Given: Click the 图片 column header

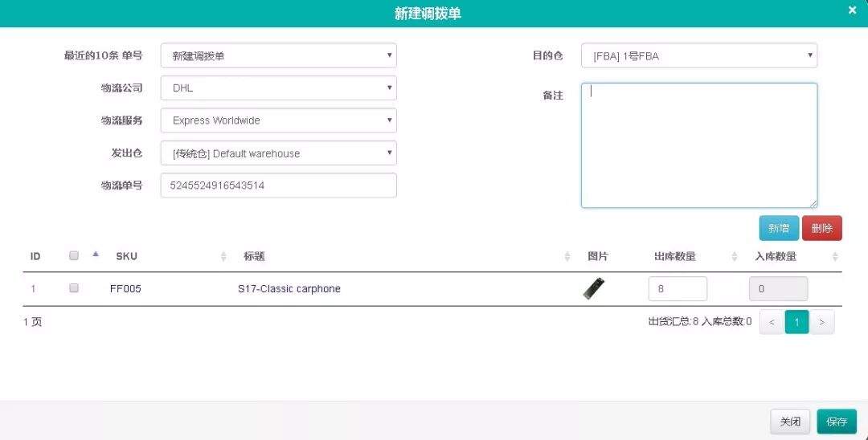Looking at the screenshot, I should click(598, 256).
